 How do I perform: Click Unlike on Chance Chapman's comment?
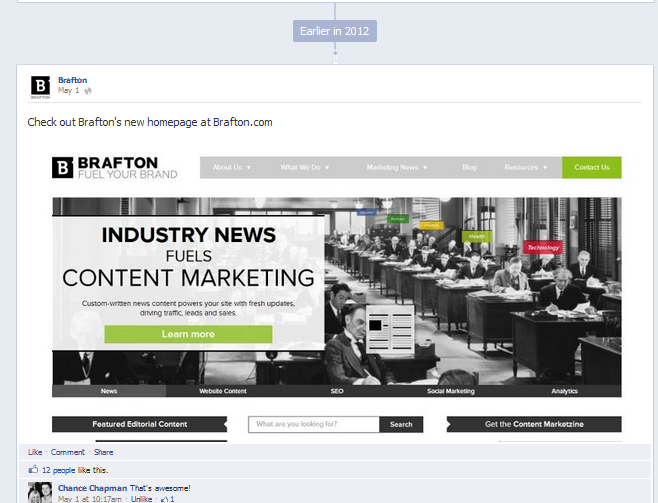(141, 499)
